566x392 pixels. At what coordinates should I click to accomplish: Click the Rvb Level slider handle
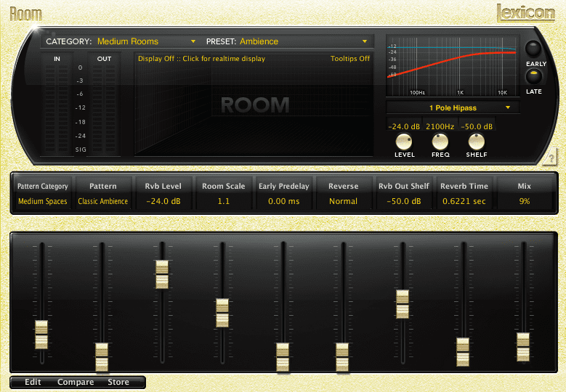pyautogui.click(x=162, y=274)
